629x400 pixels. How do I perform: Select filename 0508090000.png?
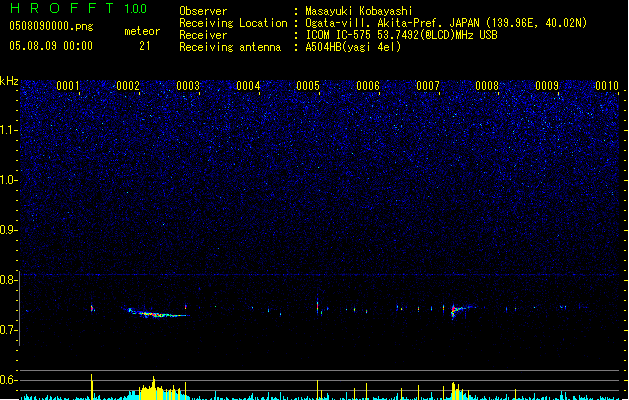[x=51, y=26]
